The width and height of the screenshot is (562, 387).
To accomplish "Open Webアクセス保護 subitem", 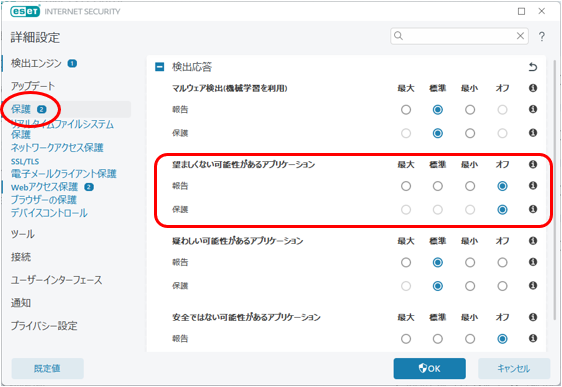I will click(44, 187).
